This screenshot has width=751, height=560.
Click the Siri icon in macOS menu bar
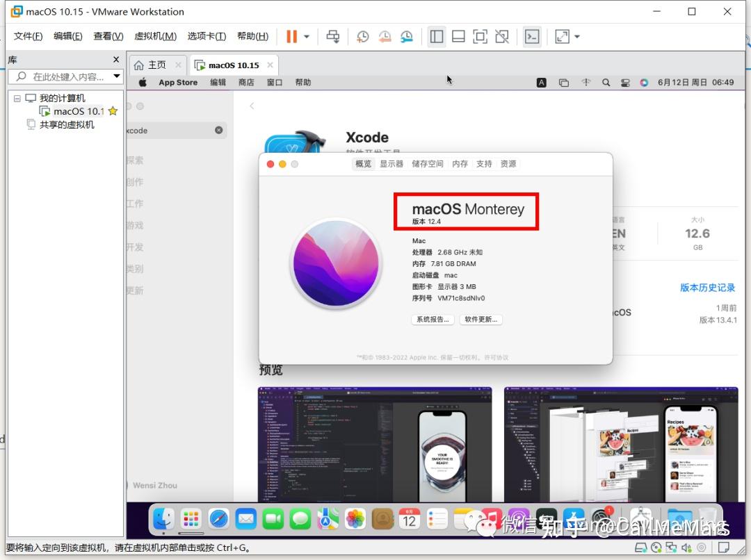tap(644, 82)
